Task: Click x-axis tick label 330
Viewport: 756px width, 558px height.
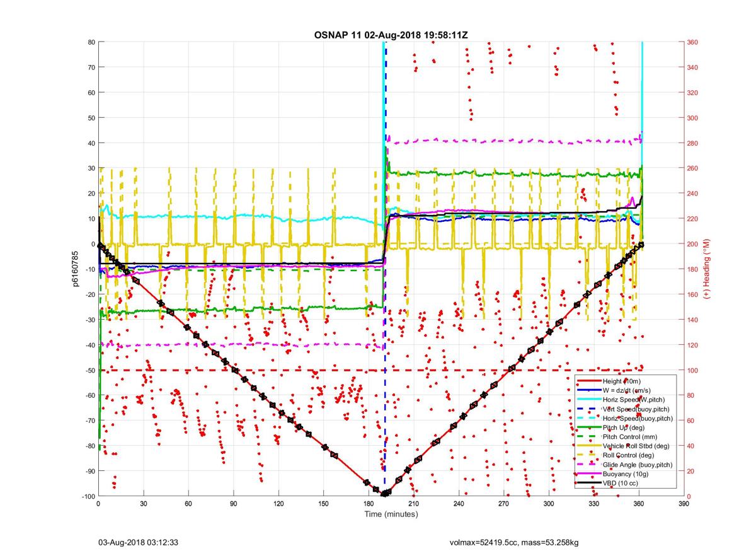Action: pyautogui.click(x=594, y=504)
